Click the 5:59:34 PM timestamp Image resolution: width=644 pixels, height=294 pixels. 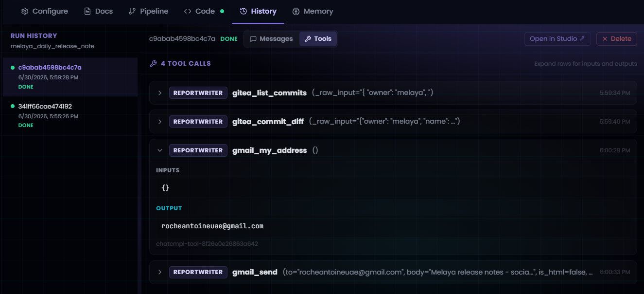coord(614,92)
